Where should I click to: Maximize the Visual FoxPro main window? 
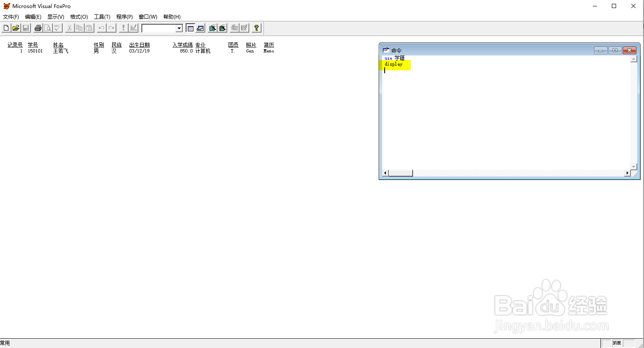pos(614,6)
